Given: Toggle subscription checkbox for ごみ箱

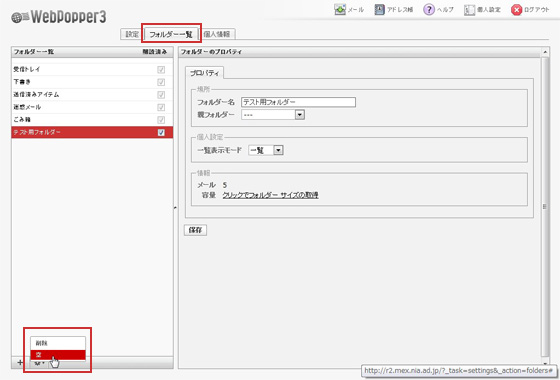Looking at the screenshot, I should tap(161, 120).
